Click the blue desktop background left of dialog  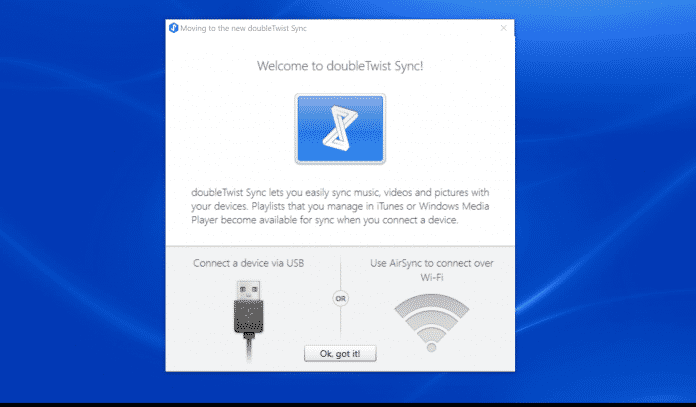[x=80, y=200]
